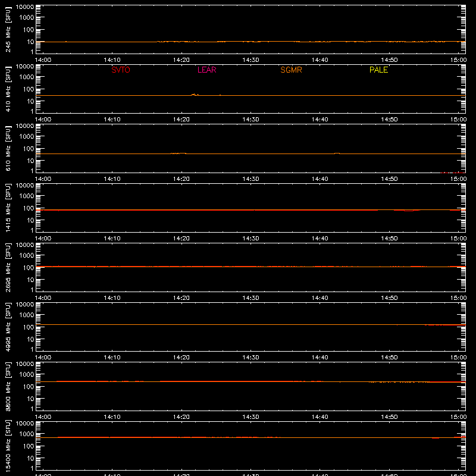The height and width of the screenshot is (476, 476).
Task: Click the 14:50 tick label under the 410 MHz panel
Action: coord(389,120)
